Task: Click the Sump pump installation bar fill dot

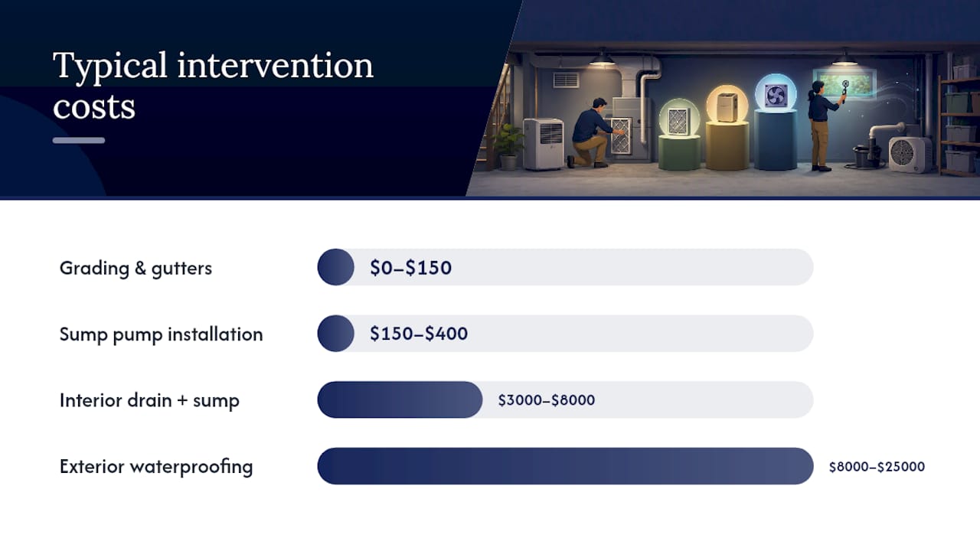Action: 335,334
